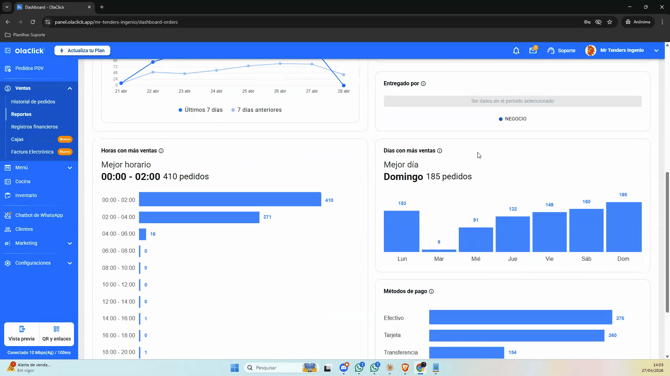Click info icon next to Métodos de pago
The width and height of the screenshot is (670, 376).
click(432, 291)
